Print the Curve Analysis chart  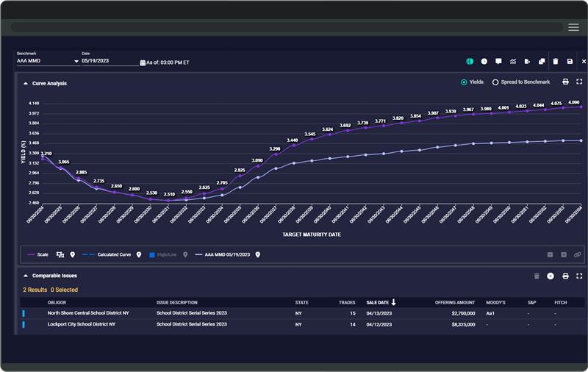click(565, 82)
